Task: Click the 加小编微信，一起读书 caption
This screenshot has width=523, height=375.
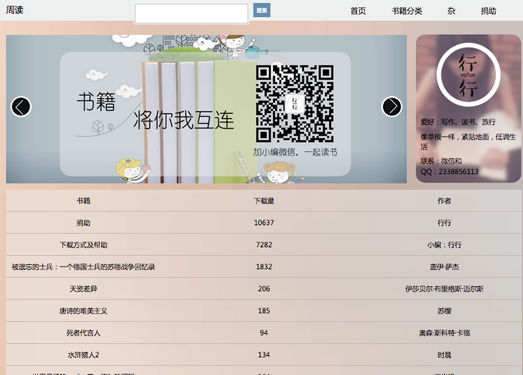Action: [295, 152]
